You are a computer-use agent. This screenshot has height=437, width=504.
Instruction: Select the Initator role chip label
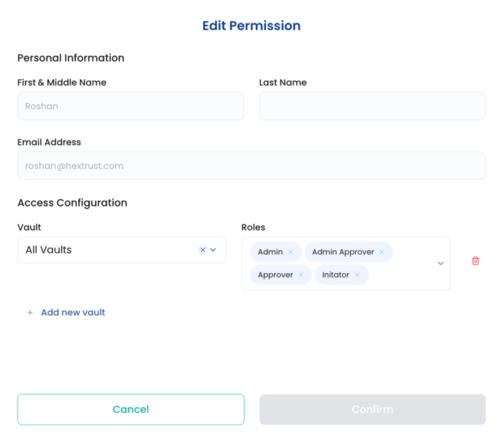click(x=336, y=274)
